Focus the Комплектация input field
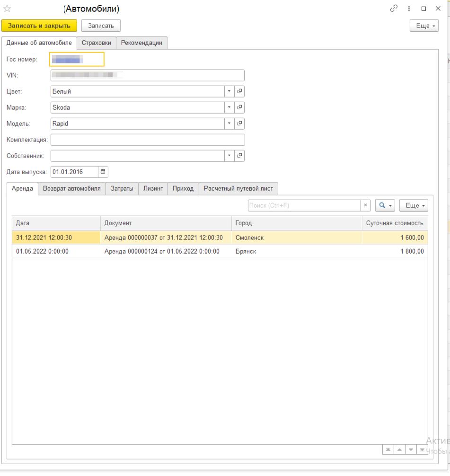The height and width of the screenshot is (476, 450). tap(148, 140)
